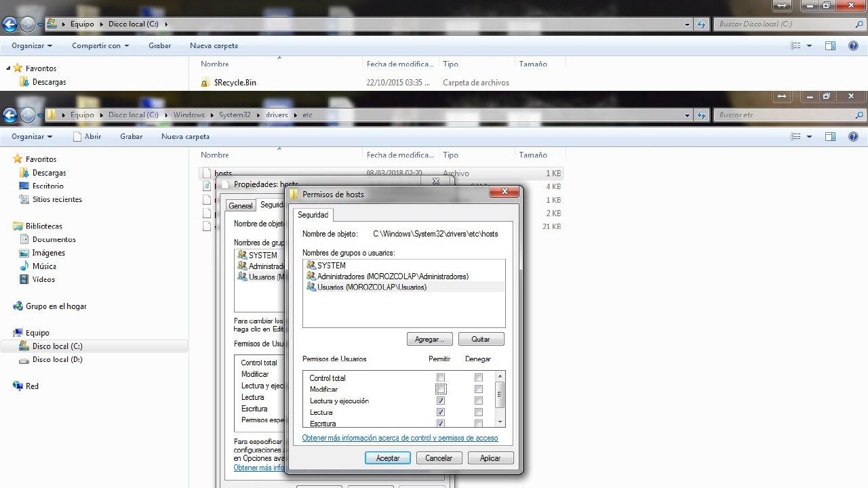Open the Compartir con dropdown
Viewport: 868px width, 488px height.
(x=100, y=46)
